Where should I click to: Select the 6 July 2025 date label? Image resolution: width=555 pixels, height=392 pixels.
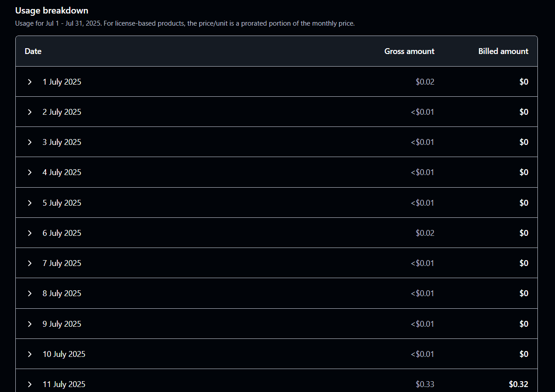[x=62, y=233]
